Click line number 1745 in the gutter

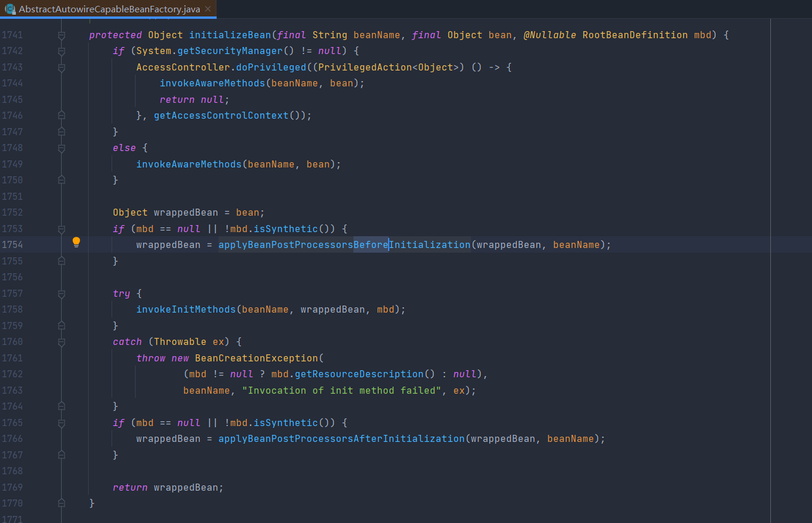point(12,100)
